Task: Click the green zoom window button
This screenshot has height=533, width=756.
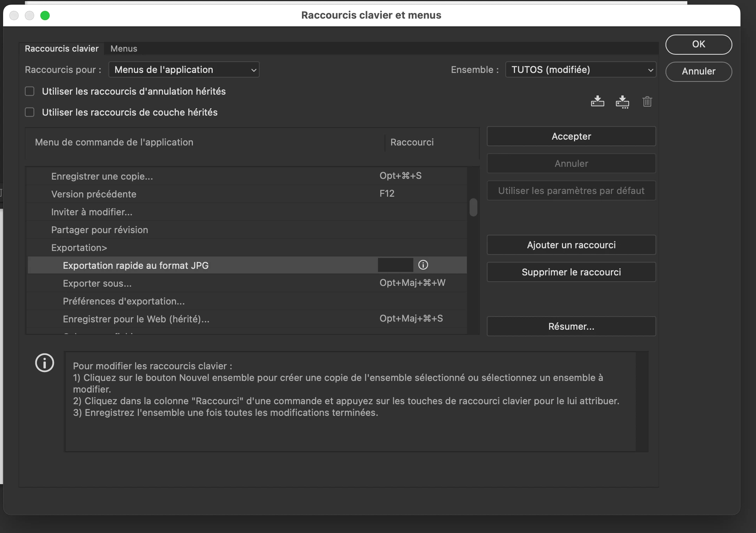Action: [x=45, y=16]
